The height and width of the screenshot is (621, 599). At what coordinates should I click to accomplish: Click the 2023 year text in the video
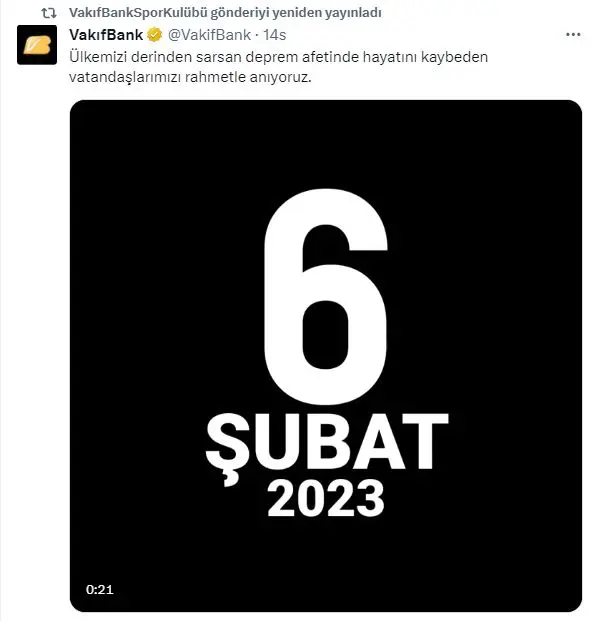pos(326,499)
